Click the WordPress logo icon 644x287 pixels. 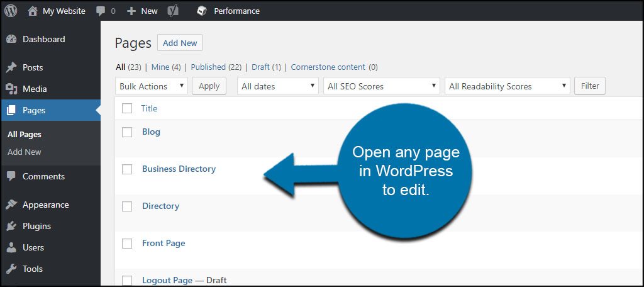click(x=11, y=11)
